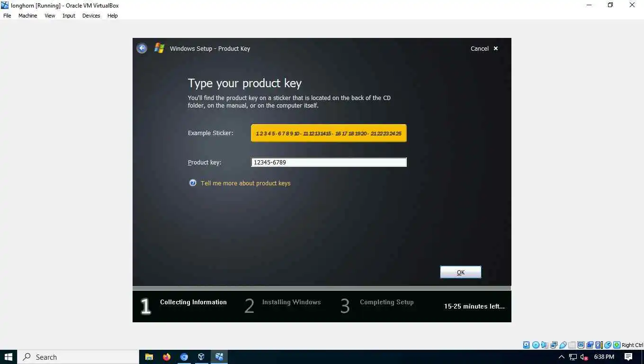Open the optical disc status icon
The height and width of the screenshot is (364, 644).
pos(536,345)
